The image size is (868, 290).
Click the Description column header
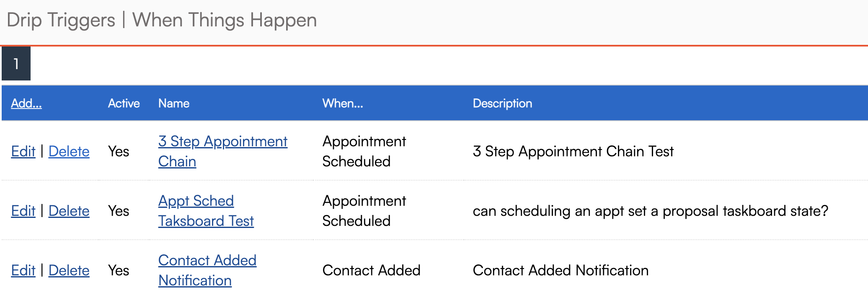[x=502, y=104]
